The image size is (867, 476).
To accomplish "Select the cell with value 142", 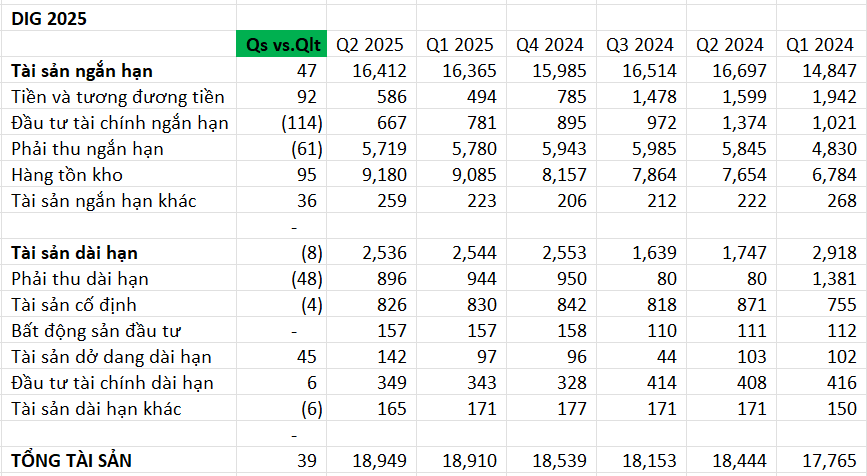I will (x=371, y=357).
